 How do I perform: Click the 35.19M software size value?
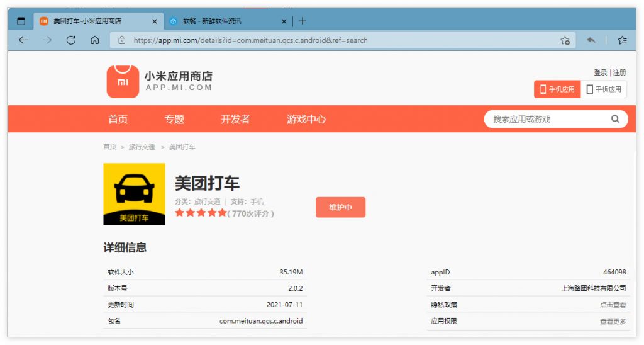291,272
